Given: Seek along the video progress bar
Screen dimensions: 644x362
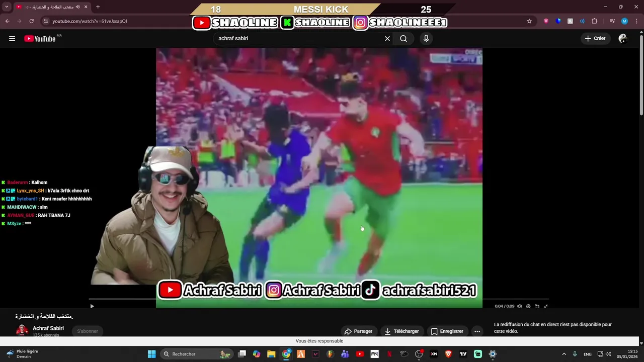Looking at the screenshot, I should click(318, 299).
